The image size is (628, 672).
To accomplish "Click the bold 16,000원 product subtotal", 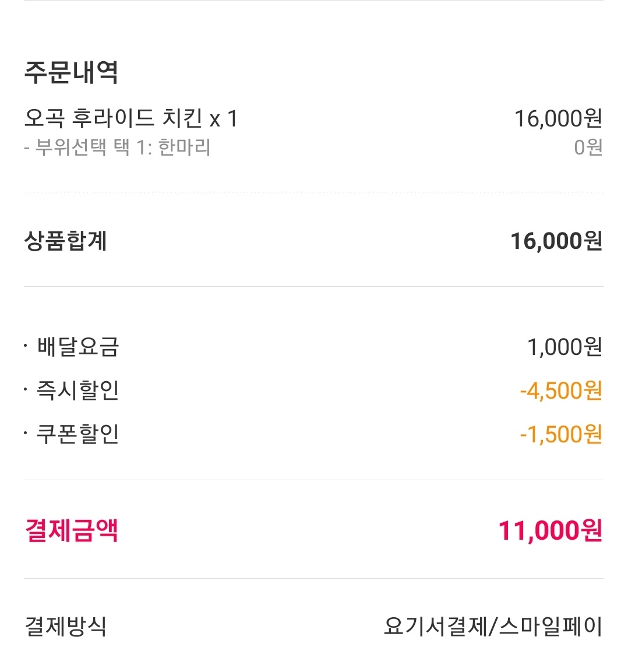I will pos(556,241).
